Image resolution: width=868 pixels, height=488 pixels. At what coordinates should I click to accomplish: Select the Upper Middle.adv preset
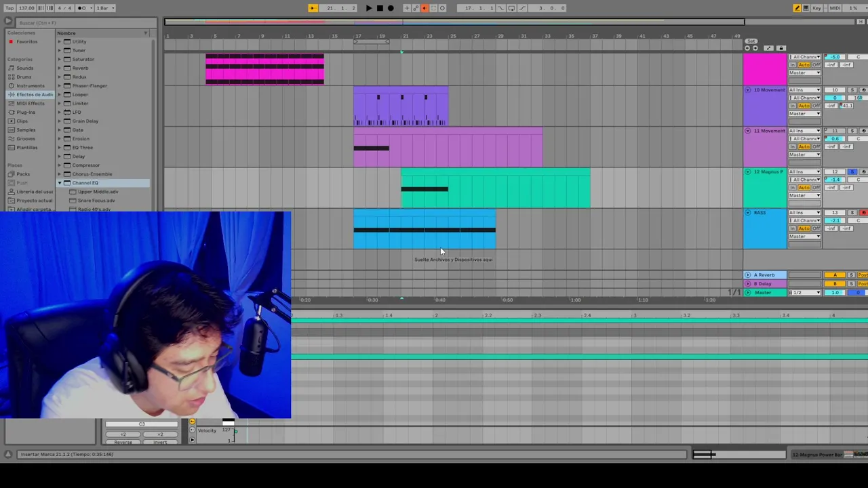(98, 192)
